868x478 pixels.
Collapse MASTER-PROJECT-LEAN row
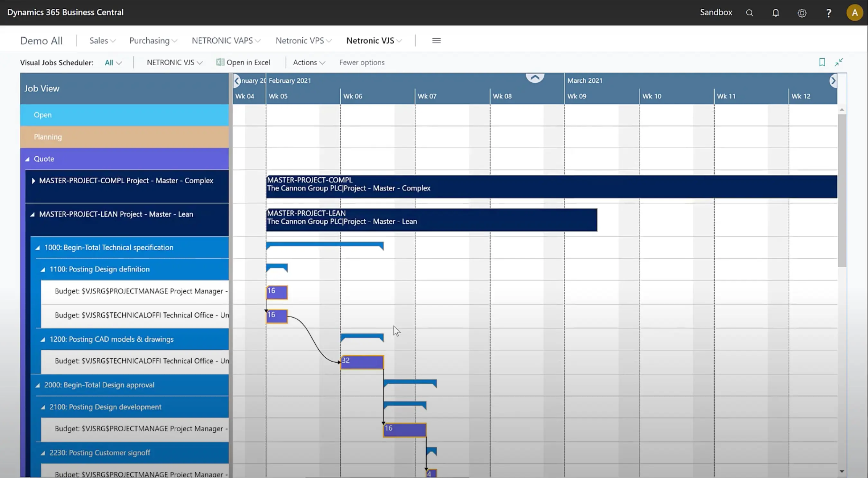tap(32, 214)
